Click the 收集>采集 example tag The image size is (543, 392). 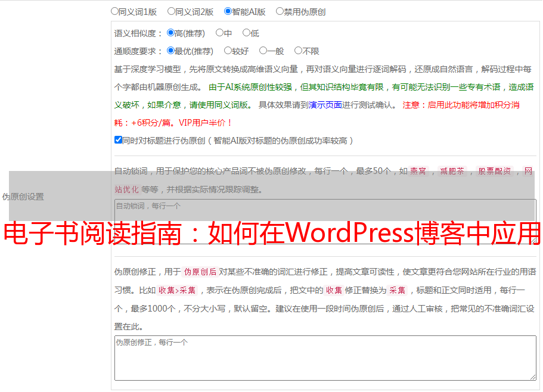point(177,290)
